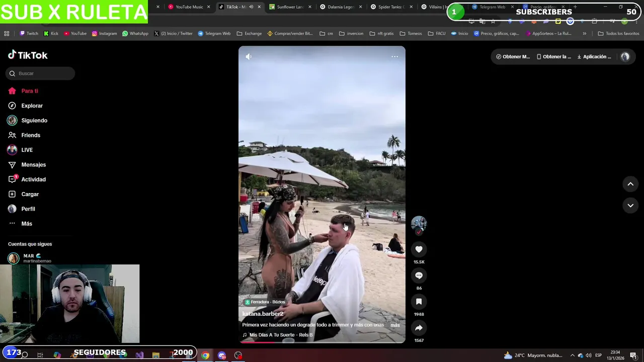Click the Aplicación download button
Image resolution: width=644 pixels, height=362 pixels.
(594, 57)
